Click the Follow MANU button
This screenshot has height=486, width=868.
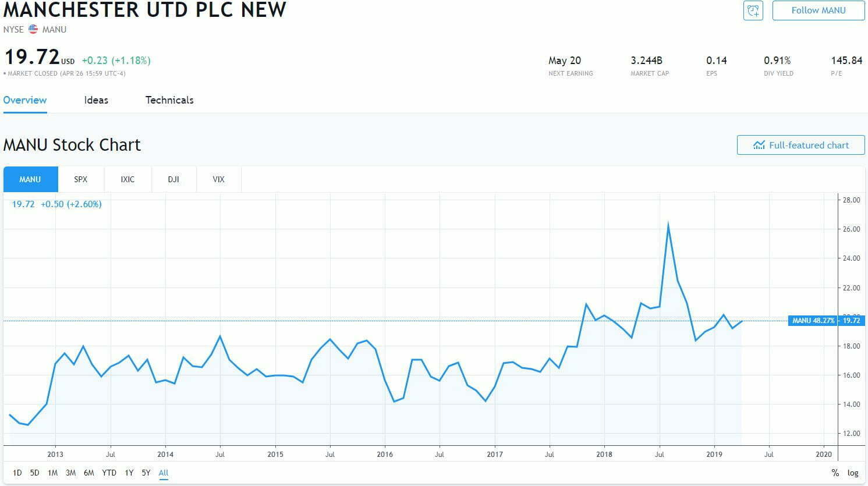click(x=818, y=10)
